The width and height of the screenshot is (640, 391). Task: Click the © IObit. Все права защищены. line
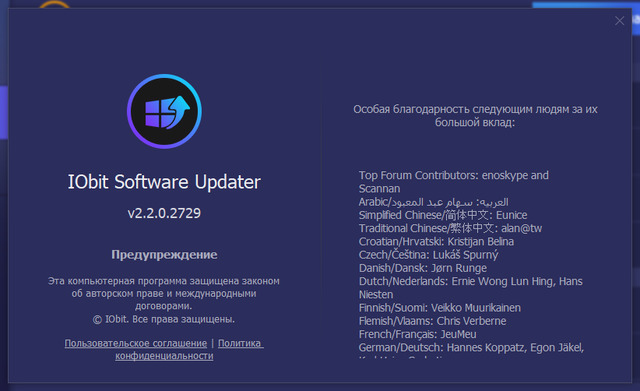click(x=164, y=319)
